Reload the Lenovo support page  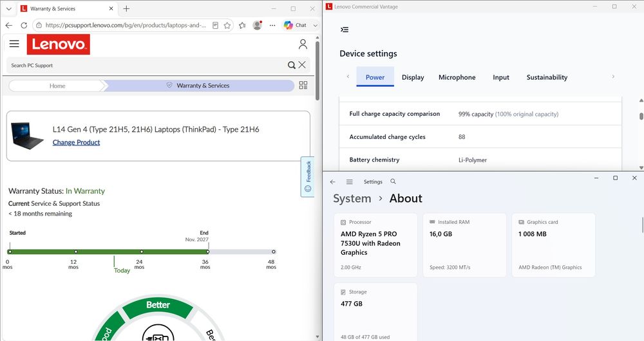(24, 25)
